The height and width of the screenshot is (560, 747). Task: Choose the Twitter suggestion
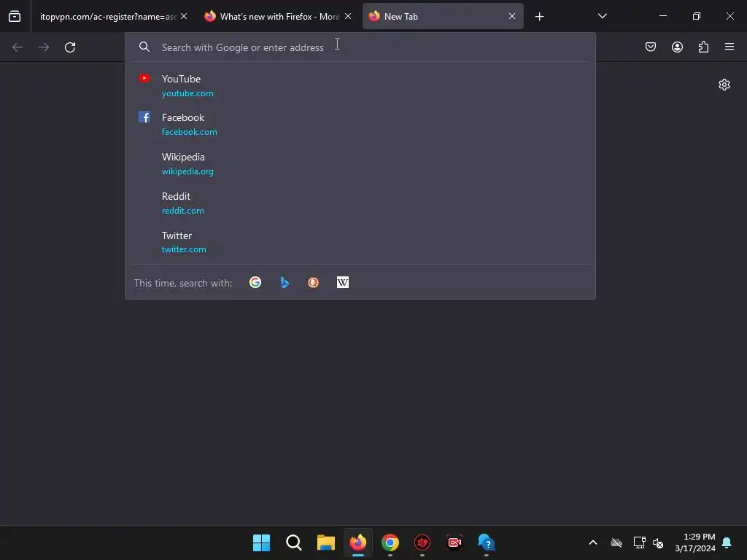tap(360, 242)
